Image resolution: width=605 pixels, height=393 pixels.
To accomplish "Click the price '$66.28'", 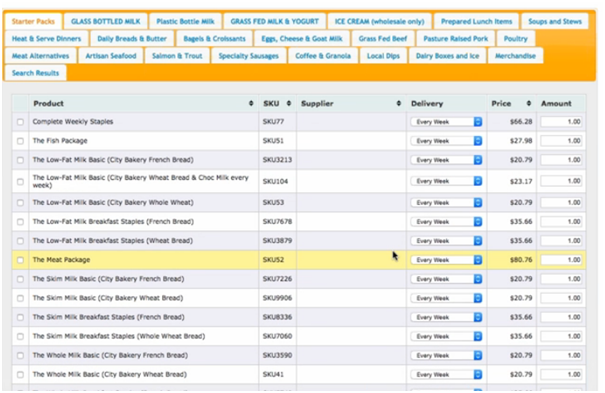I will pos(521,122).
